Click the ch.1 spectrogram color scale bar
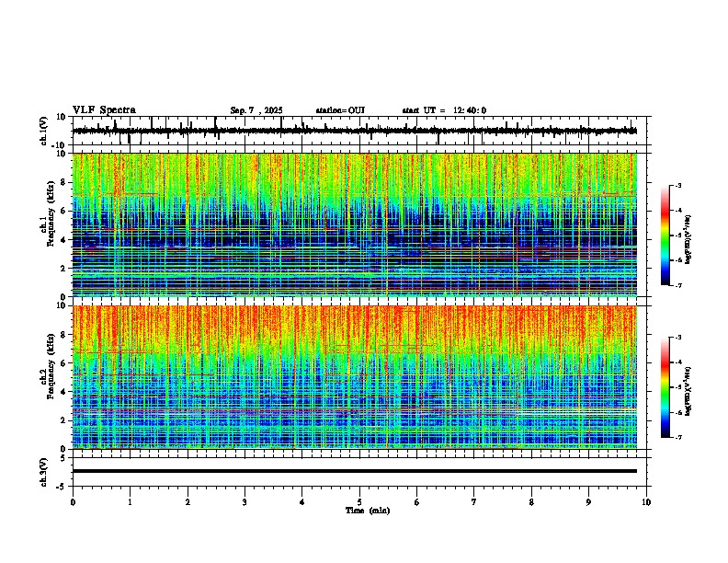The image size is (728, 563). pyautogui.click(x=665, y=236)
